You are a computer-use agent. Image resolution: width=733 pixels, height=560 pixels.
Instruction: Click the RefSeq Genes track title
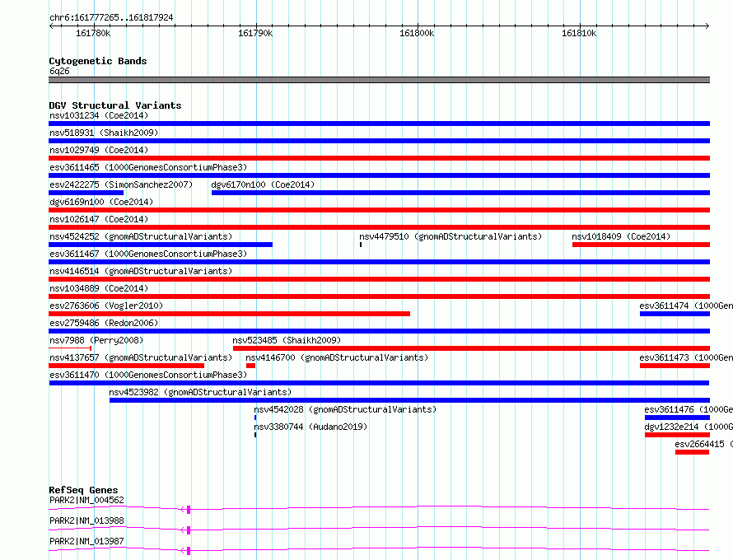click(x=83, y=490)
